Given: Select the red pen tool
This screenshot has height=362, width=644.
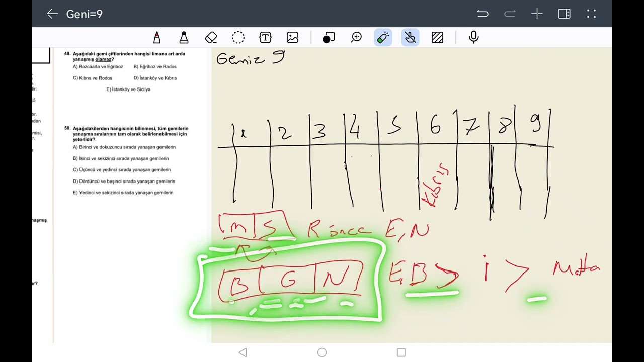Looking at the screenshot, I should pyautogui.click(x=157, y=37).
